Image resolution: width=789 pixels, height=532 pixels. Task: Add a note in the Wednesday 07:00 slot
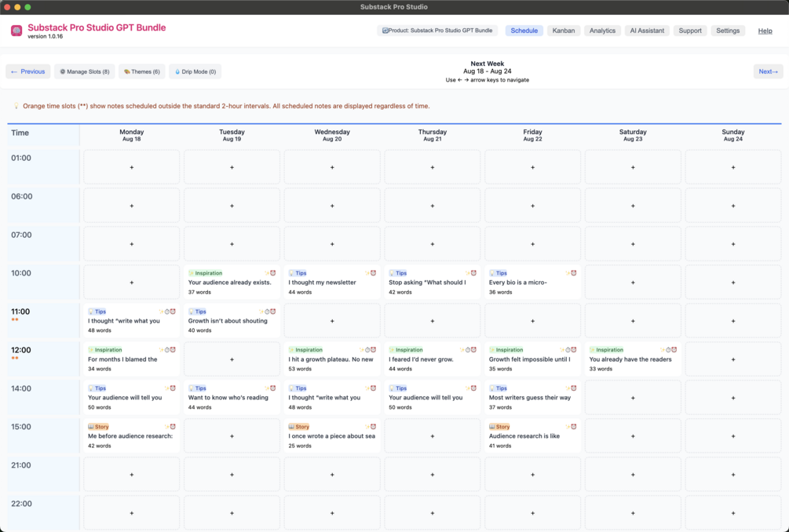[332, 244]
